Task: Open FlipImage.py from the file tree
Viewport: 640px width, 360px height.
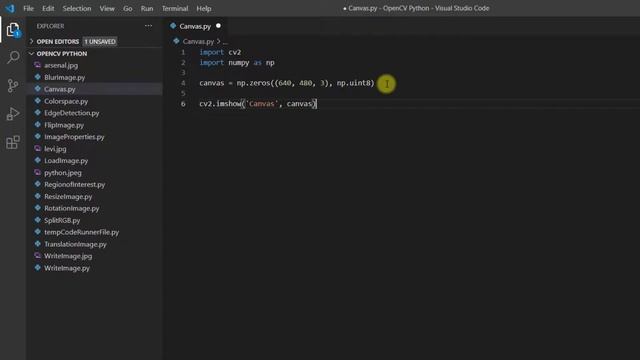Action: 64,125
